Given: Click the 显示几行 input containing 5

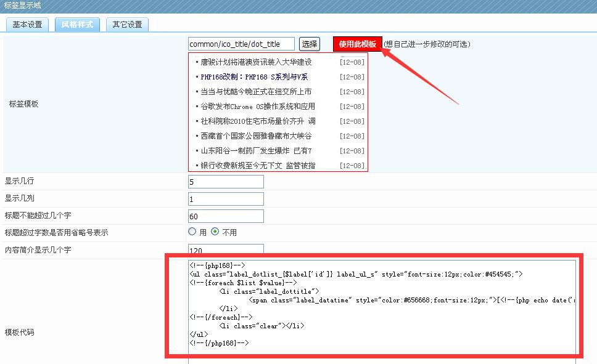Looking at the screenshot, I should coord(225,181).
